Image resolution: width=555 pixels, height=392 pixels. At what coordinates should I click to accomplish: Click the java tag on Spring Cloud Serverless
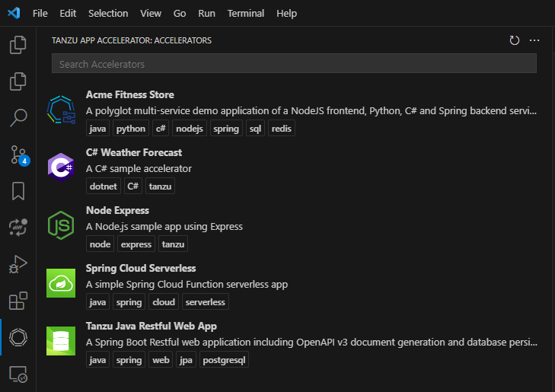(x=97, y=301)
